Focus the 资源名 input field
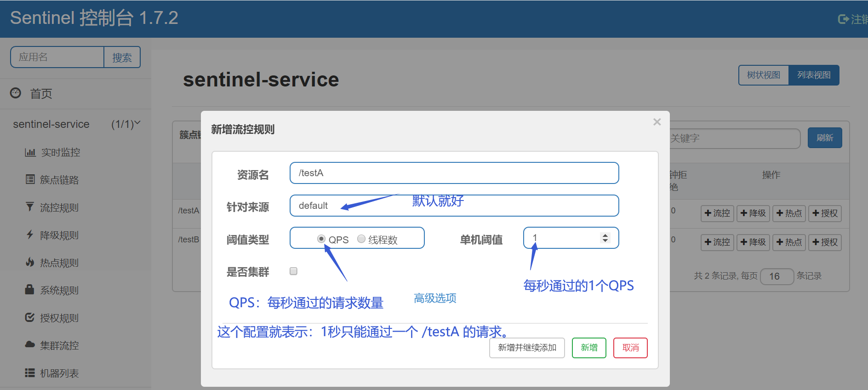 454,173
